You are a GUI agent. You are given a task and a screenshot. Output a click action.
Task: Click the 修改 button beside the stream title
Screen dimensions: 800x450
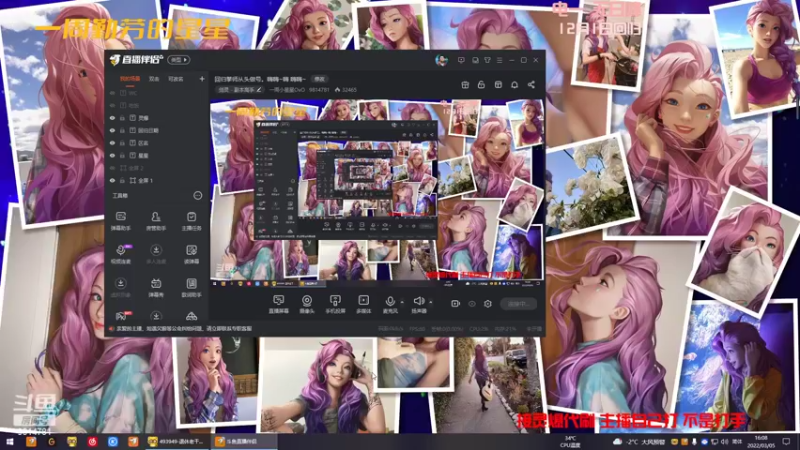[319, 79]
